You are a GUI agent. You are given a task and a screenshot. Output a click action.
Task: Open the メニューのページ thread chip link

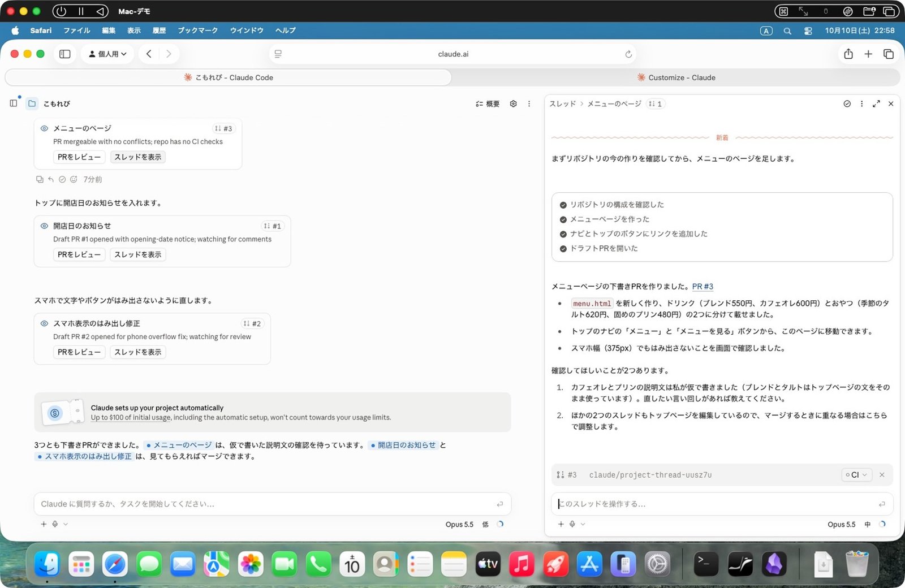179,446
